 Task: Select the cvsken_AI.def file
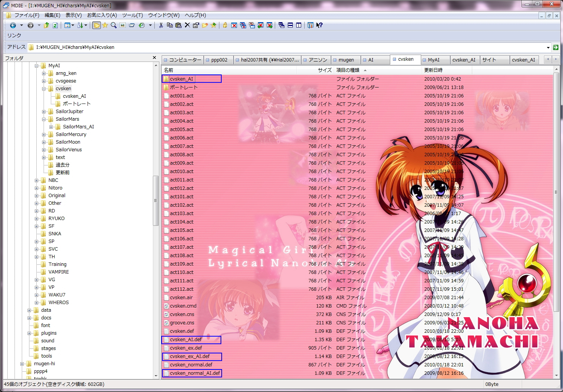(186, 340)
